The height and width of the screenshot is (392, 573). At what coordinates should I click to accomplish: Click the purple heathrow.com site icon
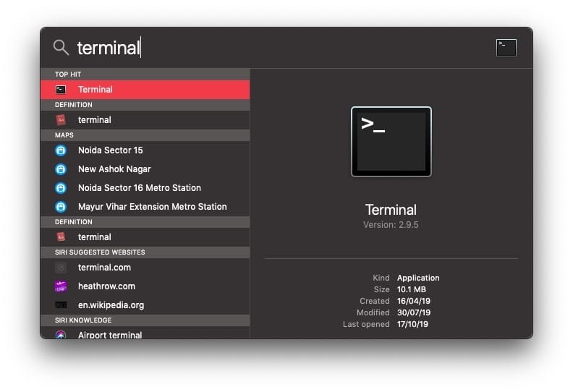pos(61,286)
